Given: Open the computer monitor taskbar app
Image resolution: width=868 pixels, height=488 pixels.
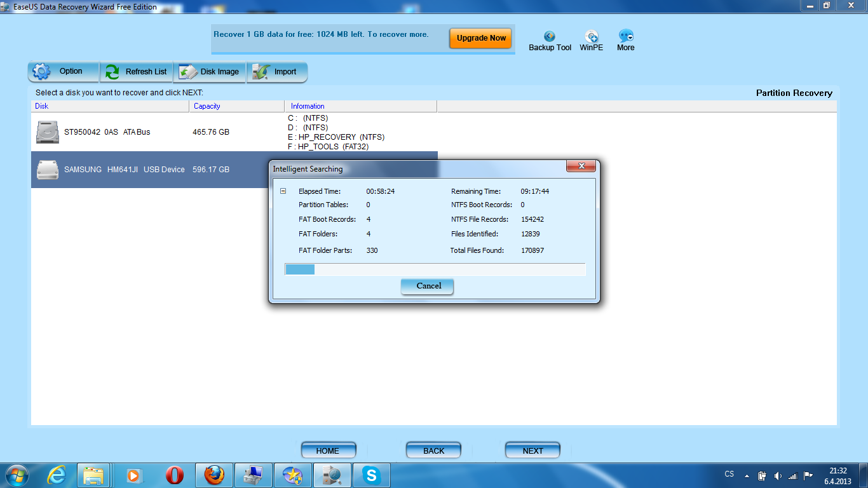Looking at the screenshot, I should [x=254, y=475].
